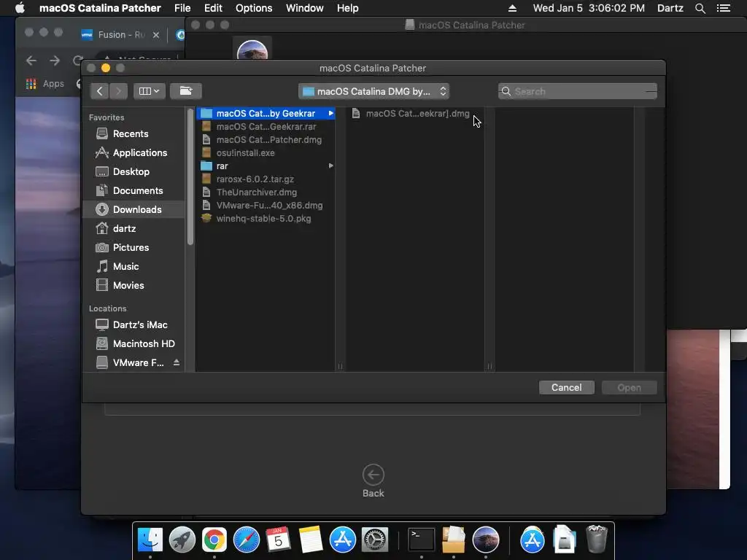Open macOS Catalina Patcher dock icon
Image resolution: width=747 pixels, height=560 pixels.
point(485,540)
